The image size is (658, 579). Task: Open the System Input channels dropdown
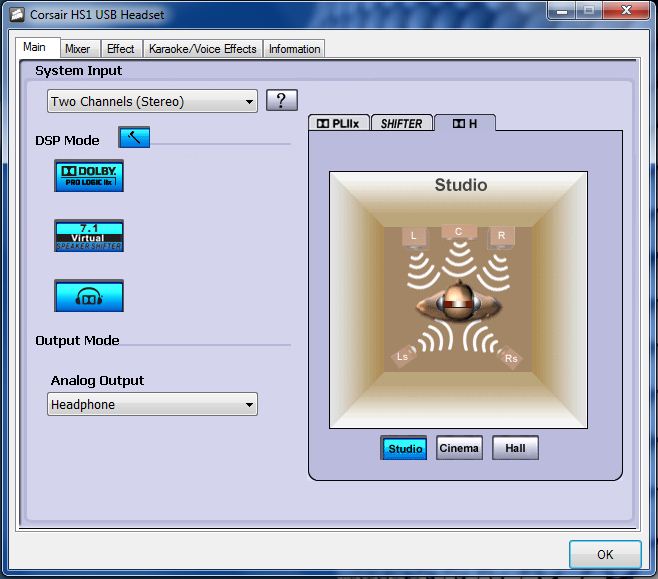(x=152, y=101)
